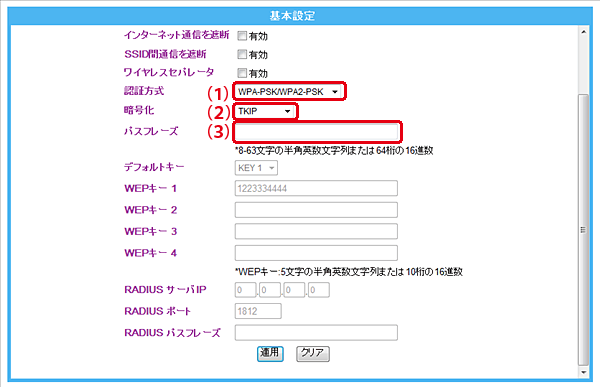Click the RADIUS ポート field showing 1812

(x=258, y=311)
